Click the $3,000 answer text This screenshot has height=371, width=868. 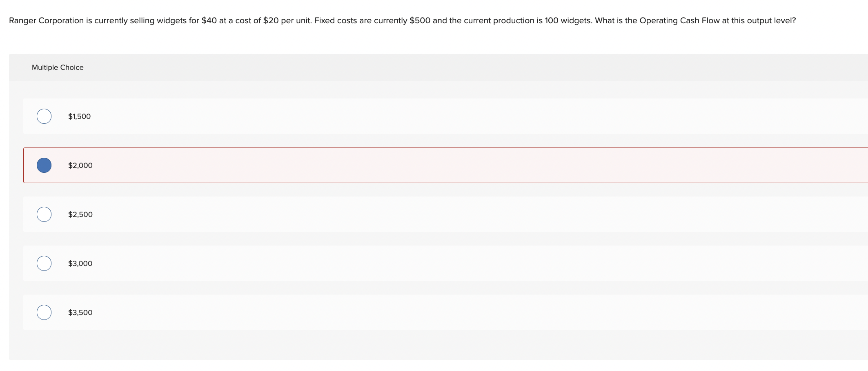pos(79,264)
